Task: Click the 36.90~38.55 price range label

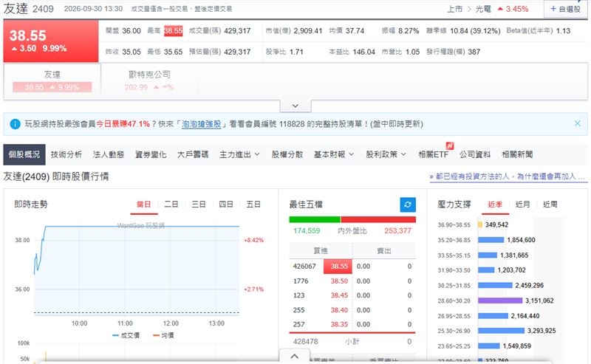Action: (454, 225)
